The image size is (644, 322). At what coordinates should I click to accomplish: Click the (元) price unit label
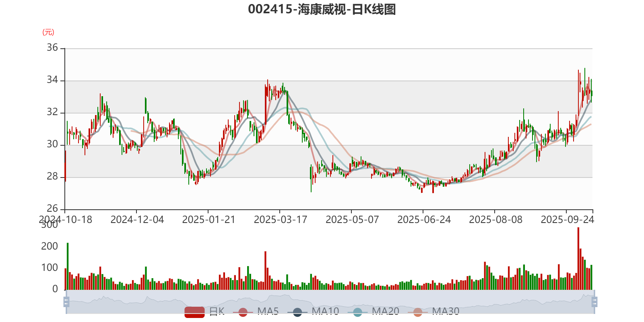48,32
